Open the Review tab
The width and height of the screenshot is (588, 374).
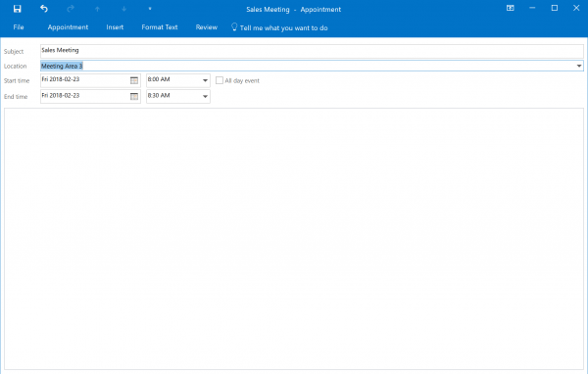click(206, 27)
